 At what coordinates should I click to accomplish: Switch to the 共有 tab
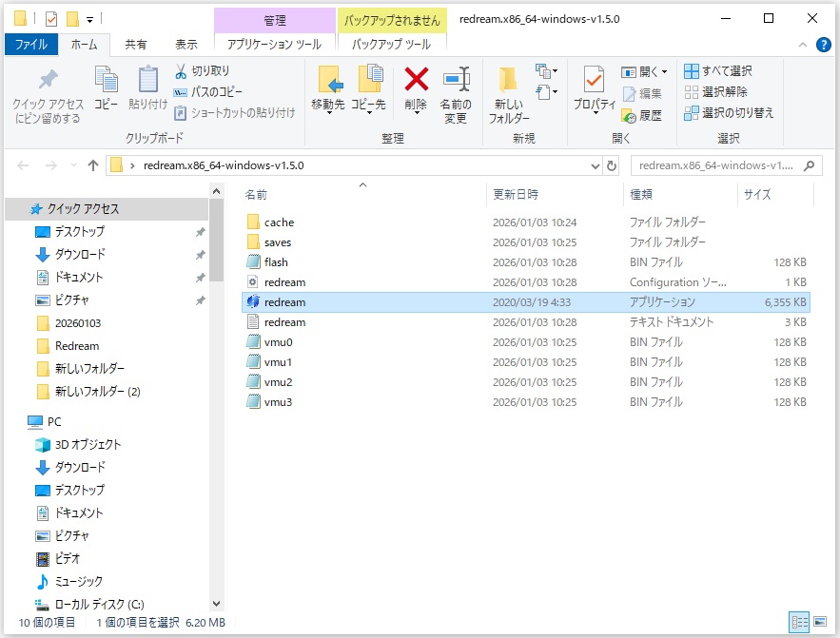click(135, 45)
